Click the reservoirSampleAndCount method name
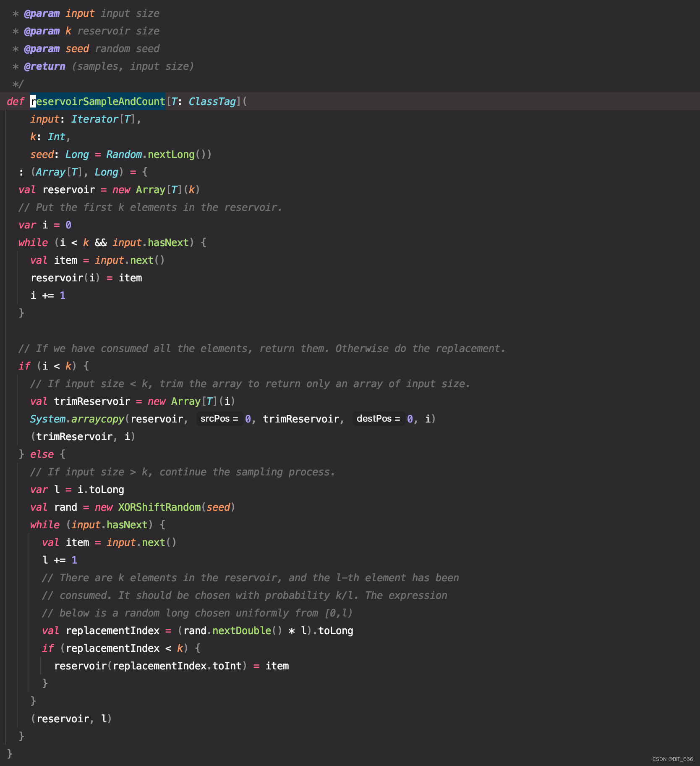The image size is (700, 766). click(97, 102)
